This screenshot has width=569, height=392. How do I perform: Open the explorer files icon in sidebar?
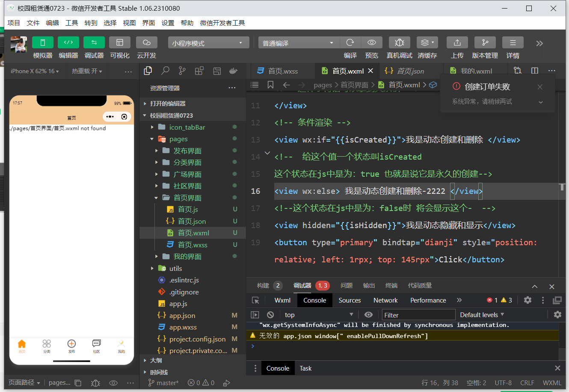[148, 71]
